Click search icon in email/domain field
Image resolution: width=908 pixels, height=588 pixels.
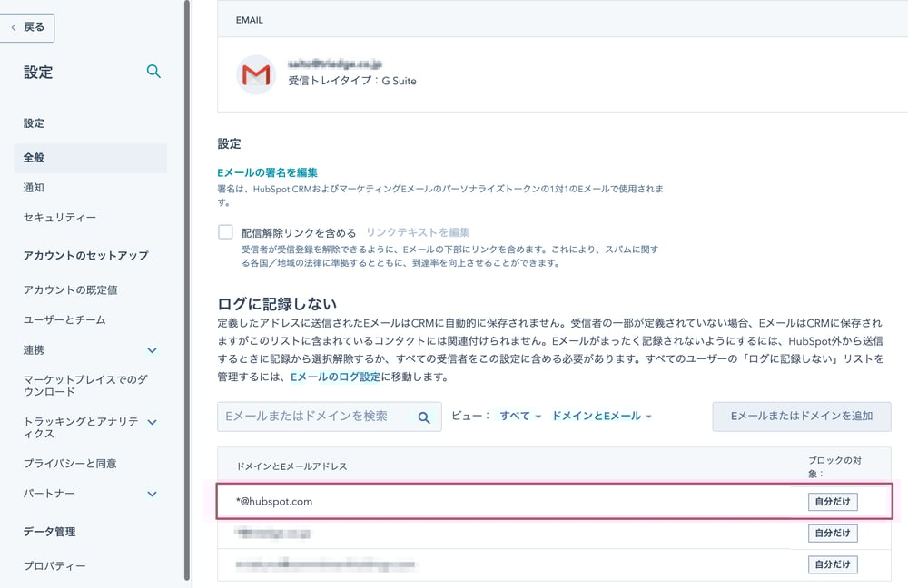coord(424,417)
